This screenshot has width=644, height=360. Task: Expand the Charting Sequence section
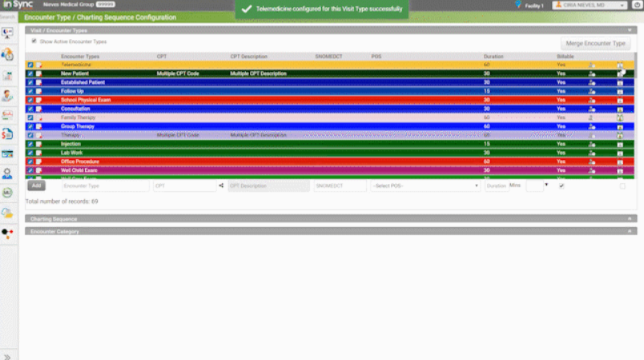pyautogui.click(x=630, y=219)
